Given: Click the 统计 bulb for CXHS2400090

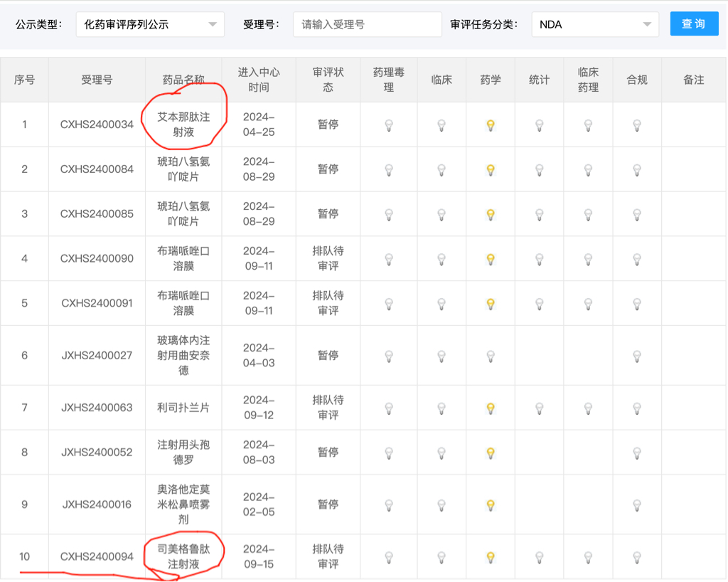Looking at the screenshot, I should click(540, 259).
